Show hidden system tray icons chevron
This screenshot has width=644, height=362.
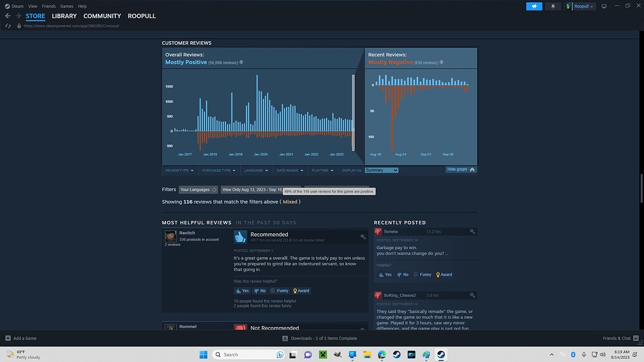[552, 355]
